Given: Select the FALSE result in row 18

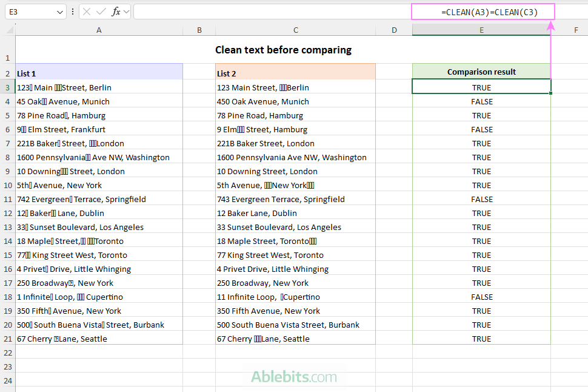Looking at the screenshot, I should (481, 297).
